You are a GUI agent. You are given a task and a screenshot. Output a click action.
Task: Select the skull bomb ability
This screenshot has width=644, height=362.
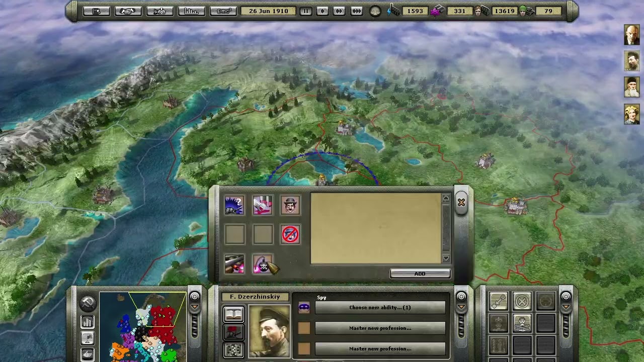click(x=263, y=264)
